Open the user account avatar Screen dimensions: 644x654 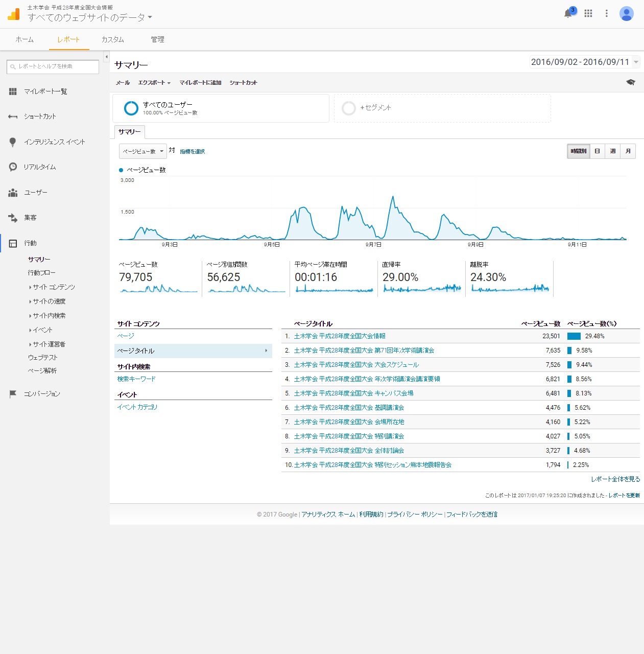click(x=626, y=14)
